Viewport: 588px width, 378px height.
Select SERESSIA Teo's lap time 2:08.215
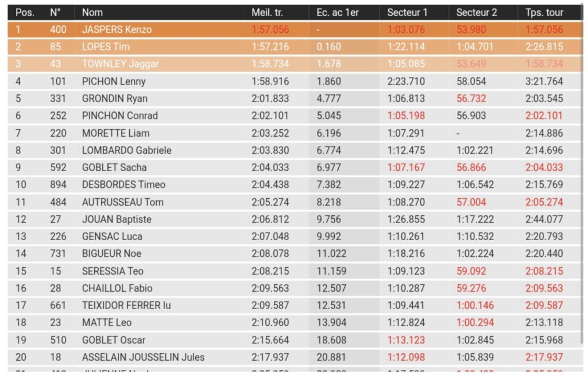[x=544, y=271]
